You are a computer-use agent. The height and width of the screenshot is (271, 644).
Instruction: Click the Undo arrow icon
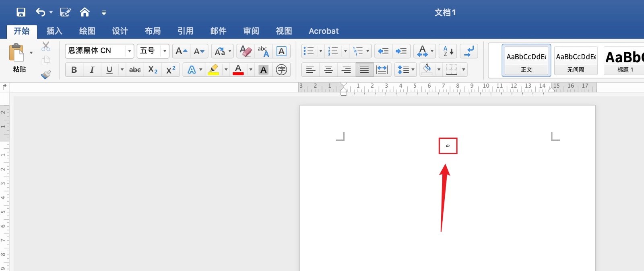[x=40, y=12]
